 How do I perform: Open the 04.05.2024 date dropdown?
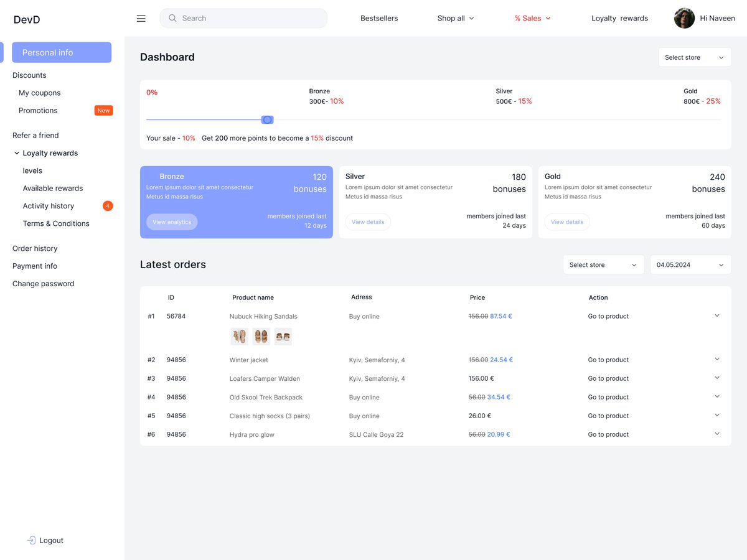(x=691, y=264)
